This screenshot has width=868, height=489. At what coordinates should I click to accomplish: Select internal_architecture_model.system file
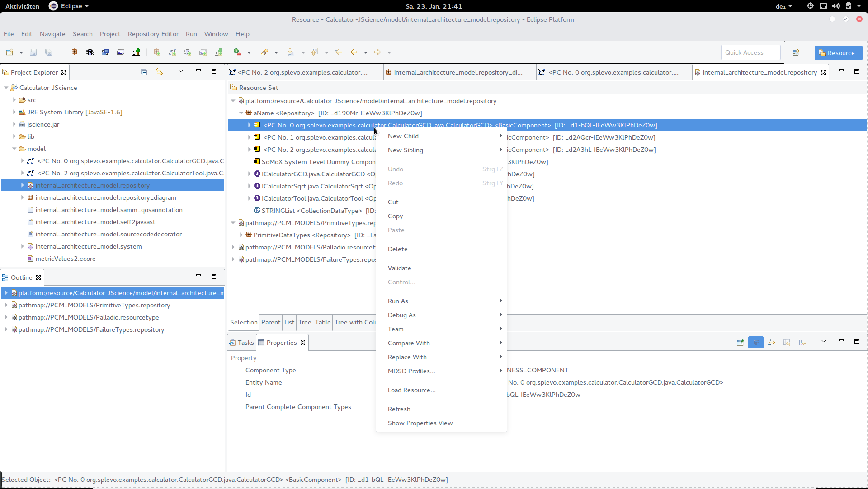[89, 246]
